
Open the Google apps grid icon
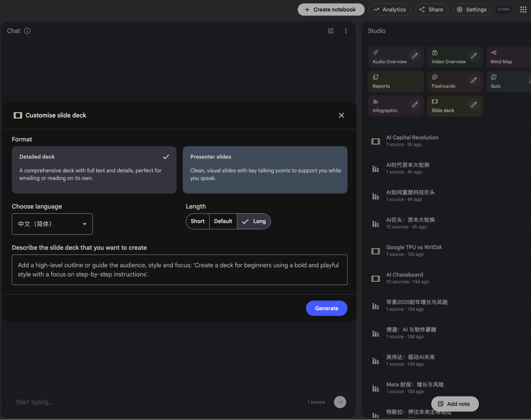click(523, 10)
